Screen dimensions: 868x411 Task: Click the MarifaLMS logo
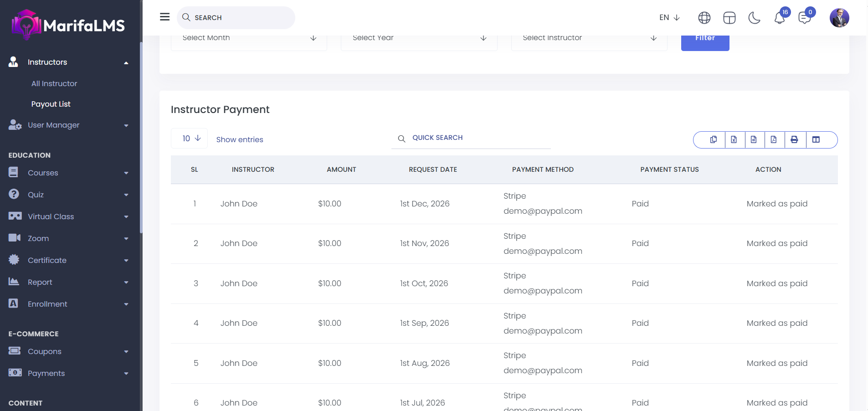[68, 25]
